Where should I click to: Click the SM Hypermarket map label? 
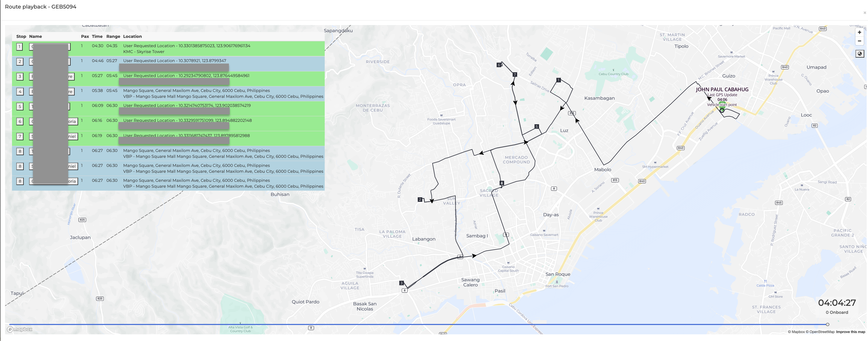655,166
